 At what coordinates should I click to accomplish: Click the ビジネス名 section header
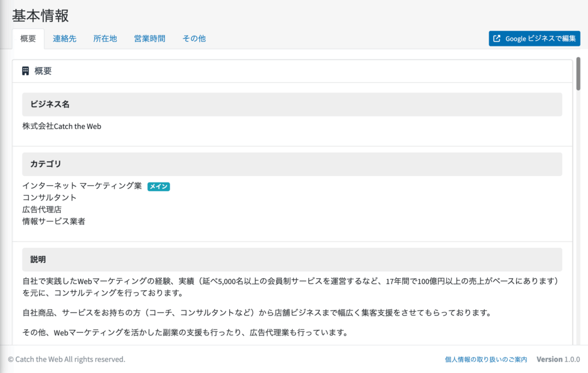coord(292,104)
